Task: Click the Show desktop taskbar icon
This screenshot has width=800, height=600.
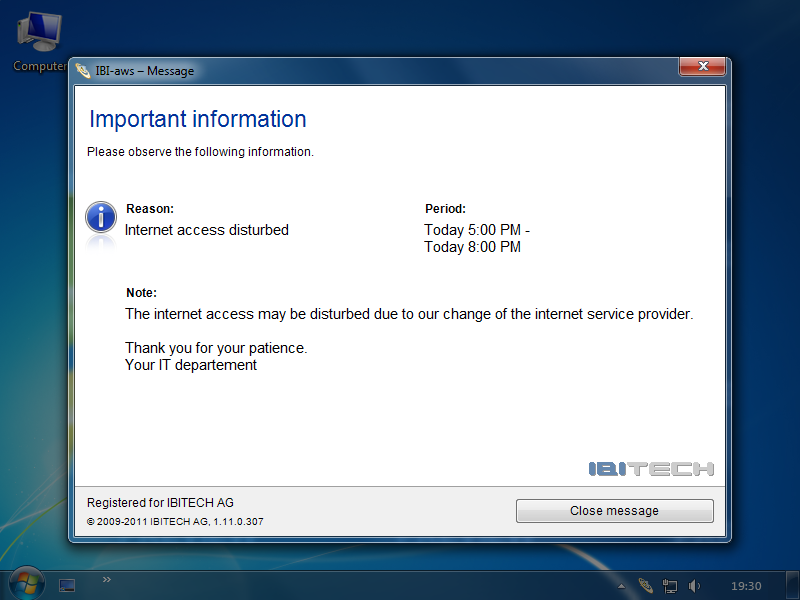Action: click(x=67, y=585)
